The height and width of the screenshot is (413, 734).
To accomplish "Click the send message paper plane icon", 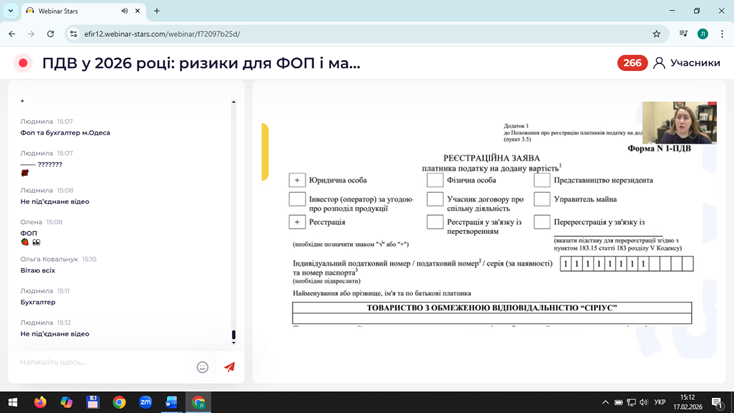I will point(229,367).
